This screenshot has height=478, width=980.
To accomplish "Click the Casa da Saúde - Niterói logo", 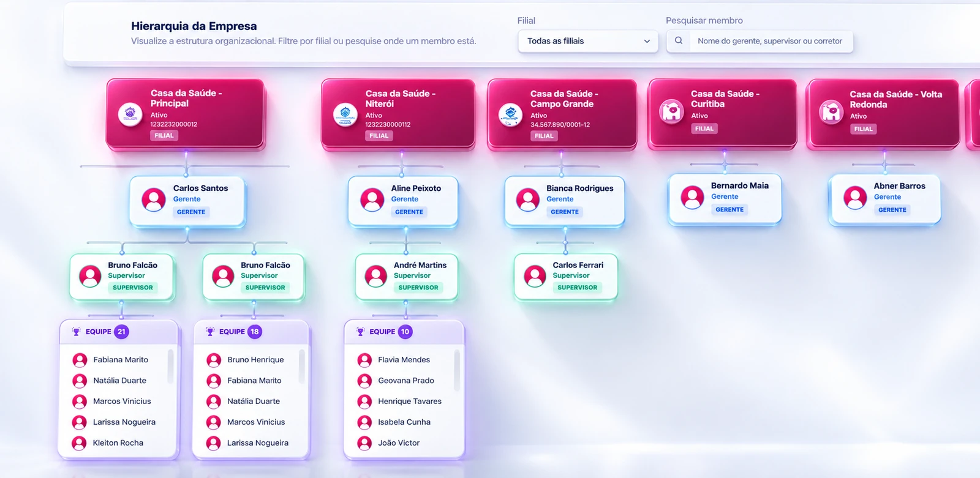I will [x=345, y=114].
